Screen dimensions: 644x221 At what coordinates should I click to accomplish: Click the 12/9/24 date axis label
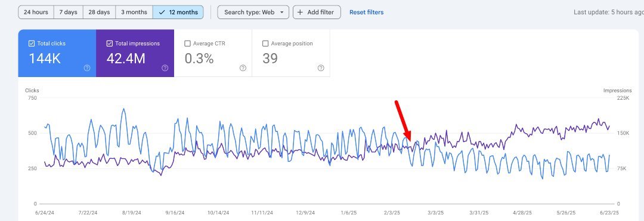point(305,213)
